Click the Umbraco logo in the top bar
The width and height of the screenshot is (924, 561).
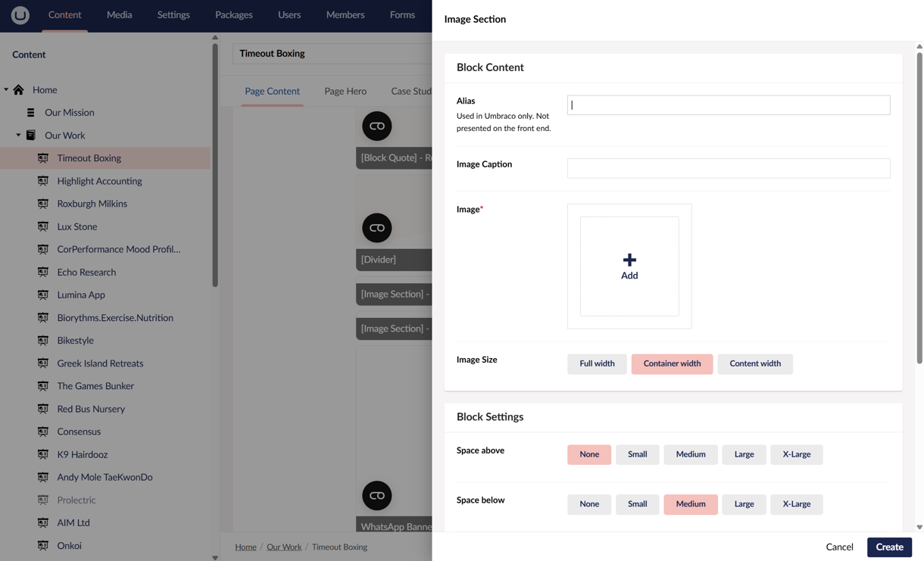(x=20, y=14)
